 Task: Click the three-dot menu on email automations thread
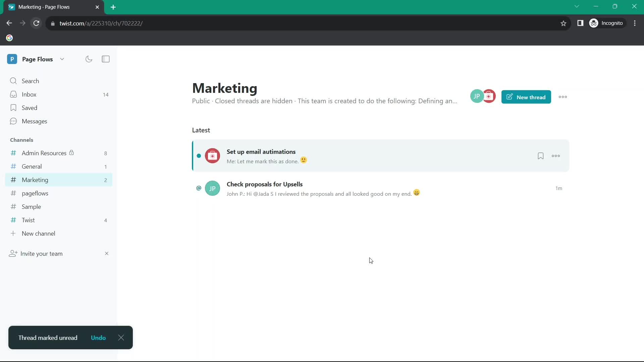tap(556, 156)
